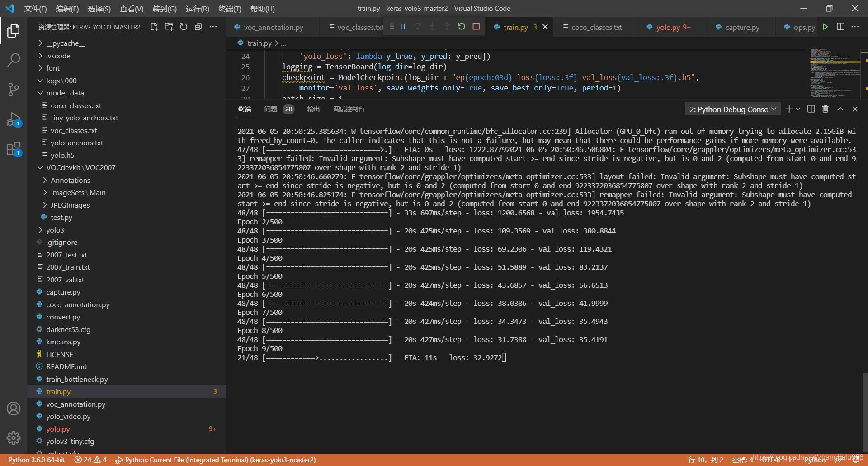Click line 10 column 2 indicator
Screen dimensions: 868x466
click(706, 460)
